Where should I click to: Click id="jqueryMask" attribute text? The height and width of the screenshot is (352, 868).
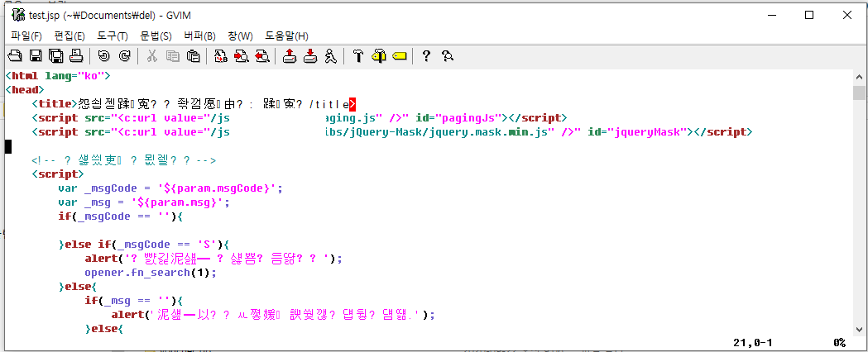pyautogui.click(x=637, y=131)
